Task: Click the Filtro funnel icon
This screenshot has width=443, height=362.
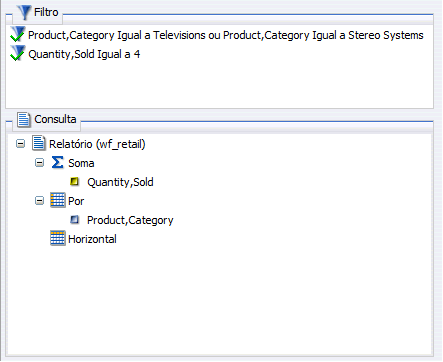Action: [x=25, y=13]
